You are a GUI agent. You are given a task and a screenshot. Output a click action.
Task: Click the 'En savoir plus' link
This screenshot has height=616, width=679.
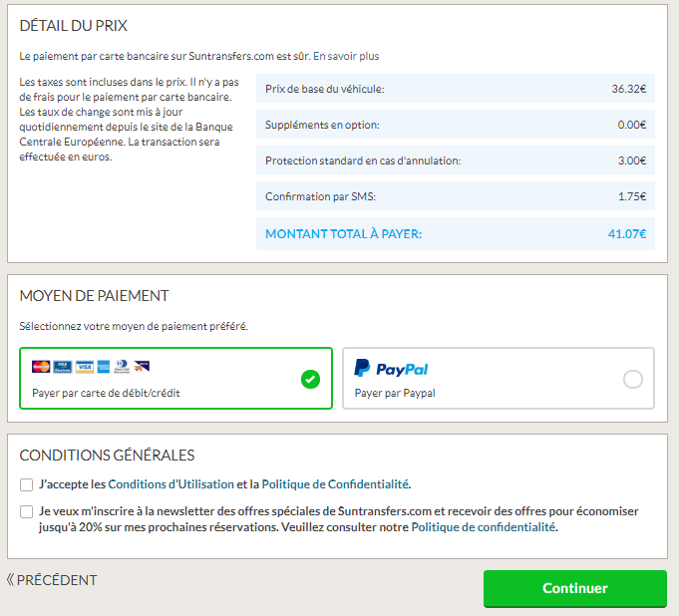(x=347, y=57)
